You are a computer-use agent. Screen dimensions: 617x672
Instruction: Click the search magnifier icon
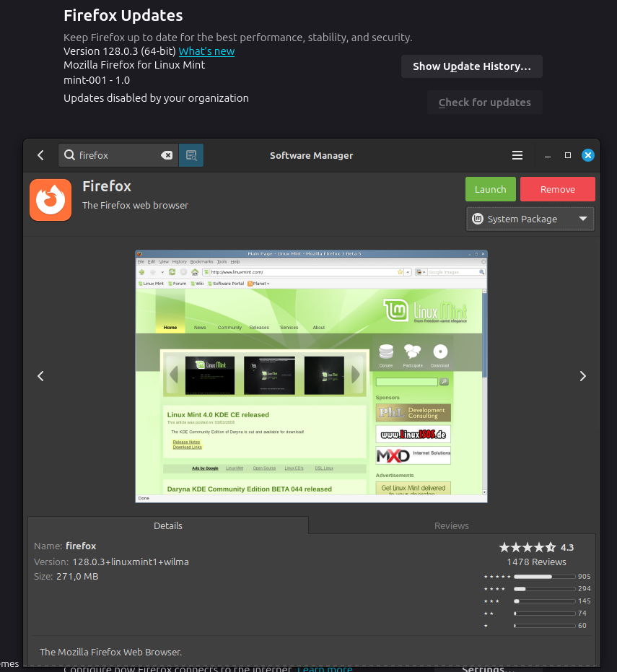69,154
